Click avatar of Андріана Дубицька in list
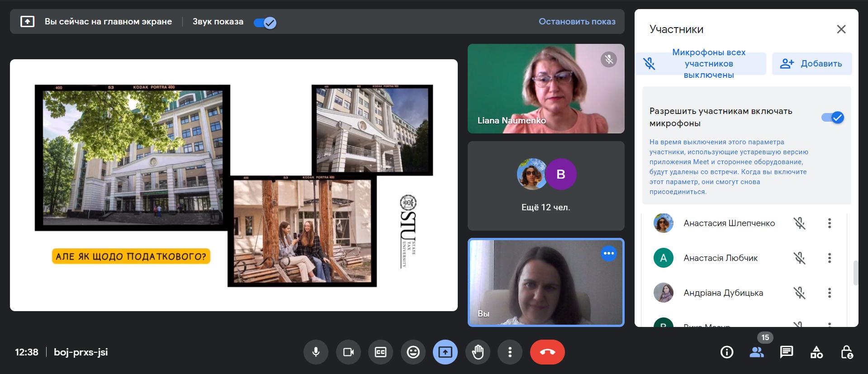Image resolution: width=868 pixels, height=374 pixels. click(664, 293)
